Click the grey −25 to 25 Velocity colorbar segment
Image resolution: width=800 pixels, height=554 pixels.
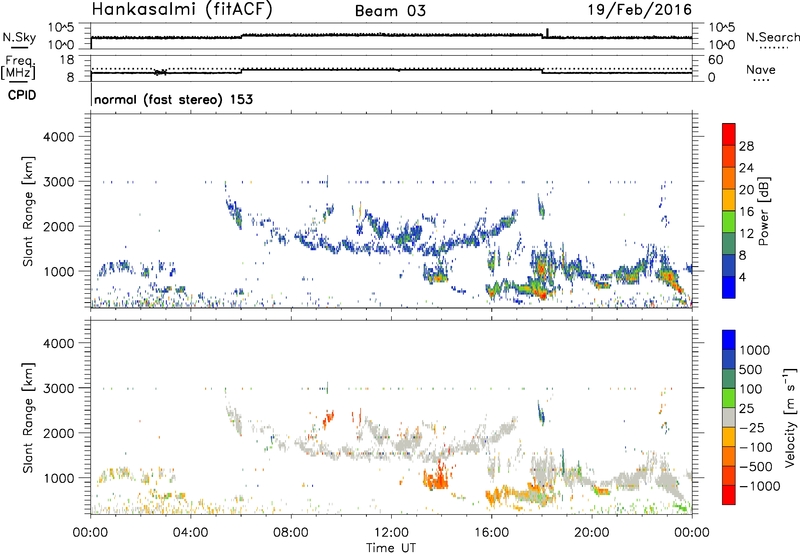pyautogui.click(x=729, y=417)
